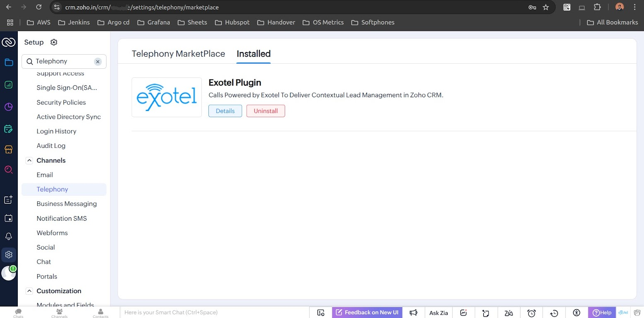Open Social channel settings

point(46,247)
